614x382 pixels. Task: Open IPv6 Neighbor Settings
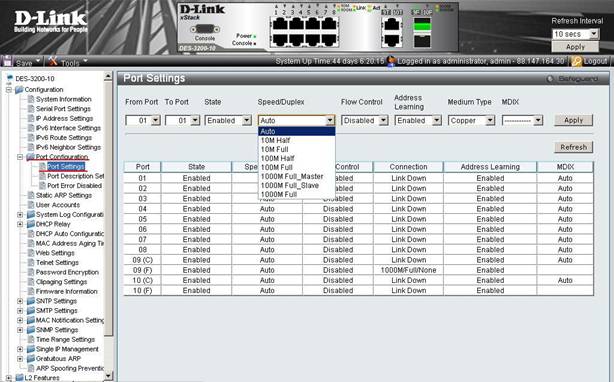68,147
